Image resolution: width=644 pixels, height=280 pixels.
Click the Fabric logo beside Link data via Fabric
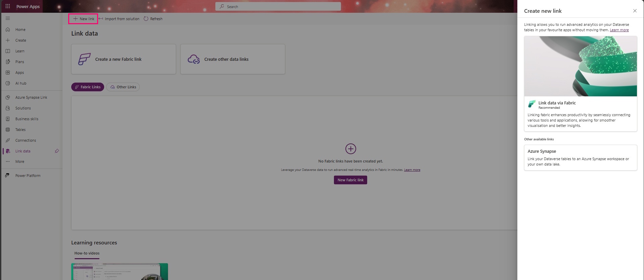click(x=532, y=104)
